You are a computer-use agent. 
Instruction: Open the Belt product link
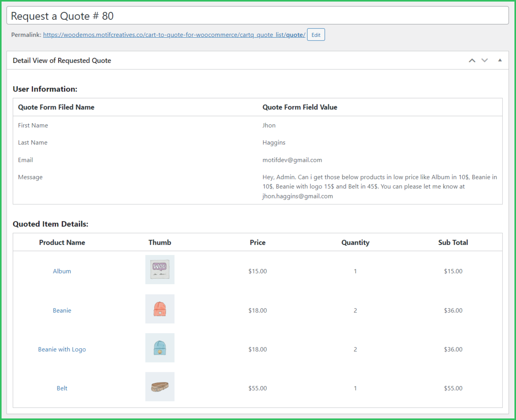(x=62, y=388)
